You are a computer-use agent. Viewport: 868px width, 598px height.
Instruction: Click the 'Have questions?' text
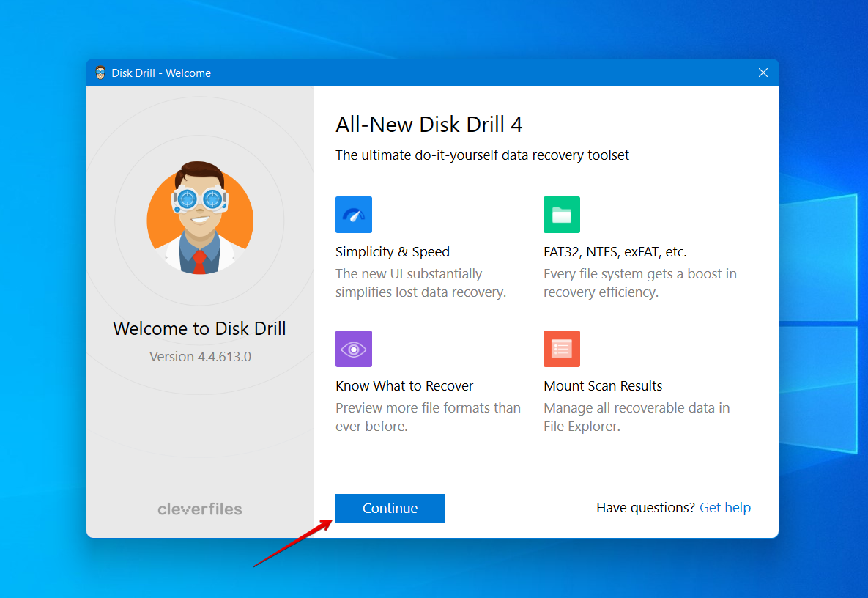click(x=645, y=508)
